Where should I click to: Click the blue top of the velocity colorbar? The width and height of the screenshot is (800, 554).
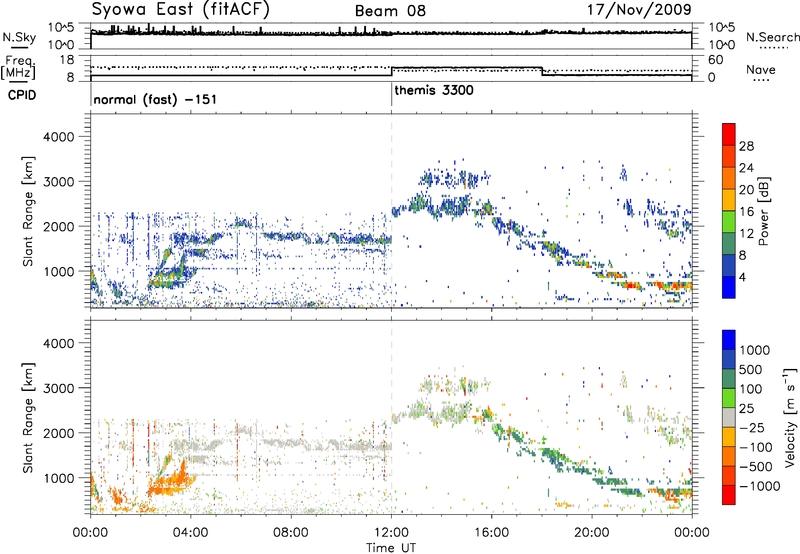pyautogui.click(x=729, y=340)
